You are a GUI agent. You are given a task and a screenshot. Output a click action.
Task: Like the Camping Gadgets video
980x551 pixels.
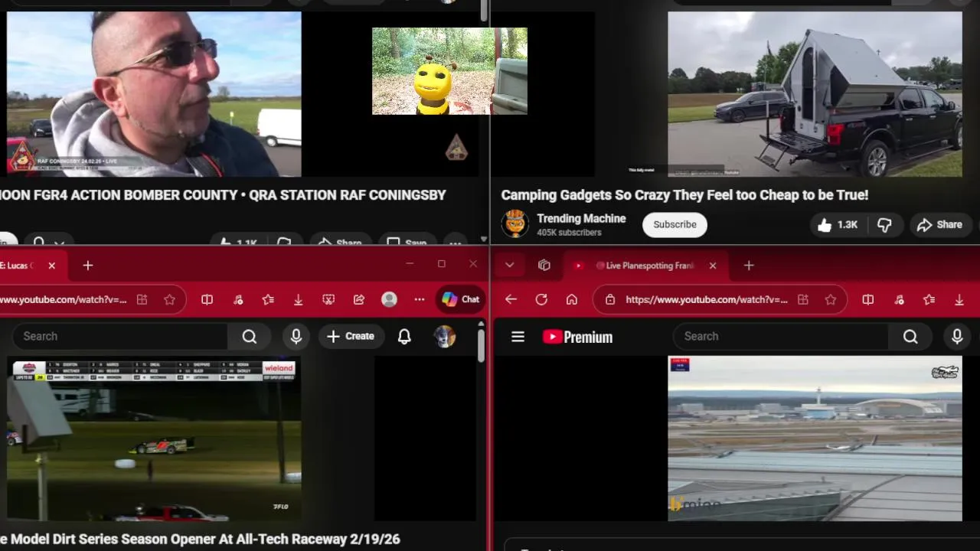[x=838, y=225]
